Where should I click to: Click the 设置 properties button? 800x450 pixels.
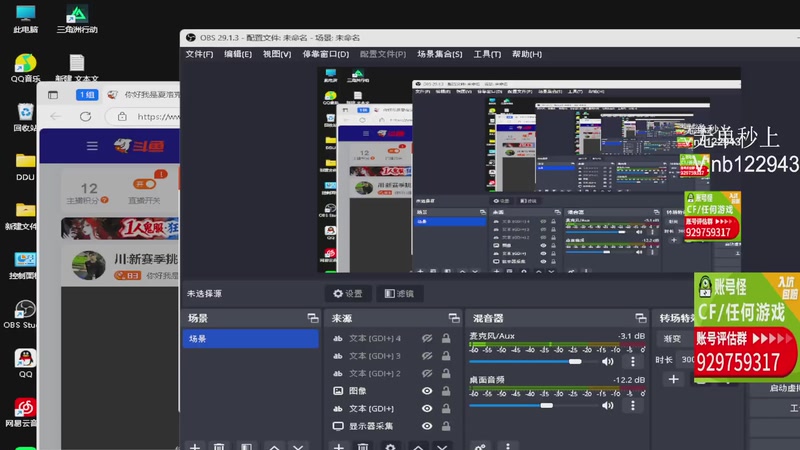[x=348, y=293]
